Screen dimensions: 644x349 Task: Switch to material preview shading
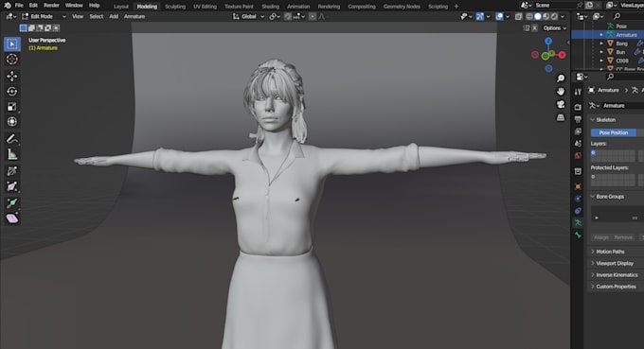546,16
